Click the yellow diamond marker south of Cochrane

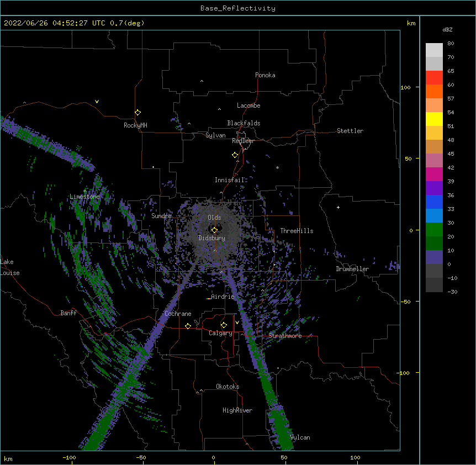(x=188, y=326)
